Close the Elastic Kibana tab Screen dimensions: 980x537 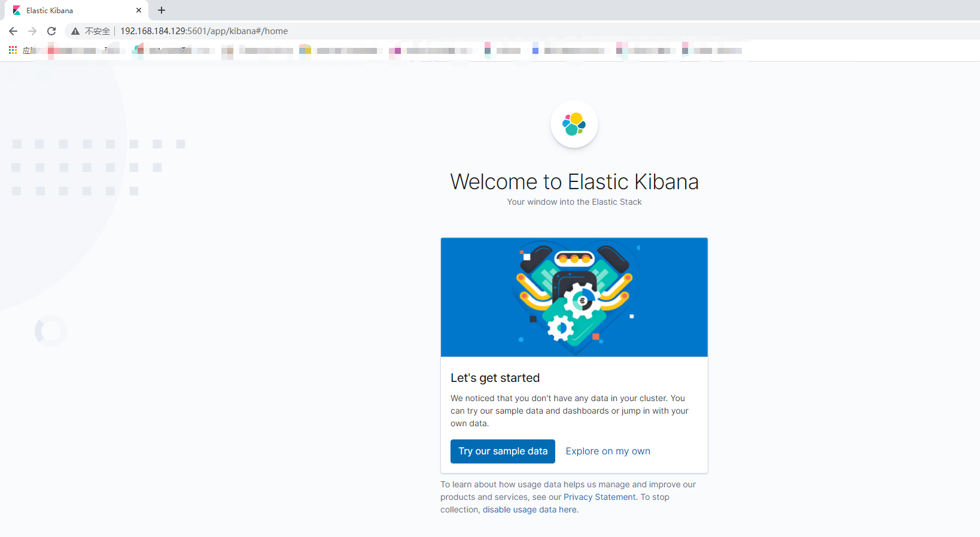pos(139,10)
